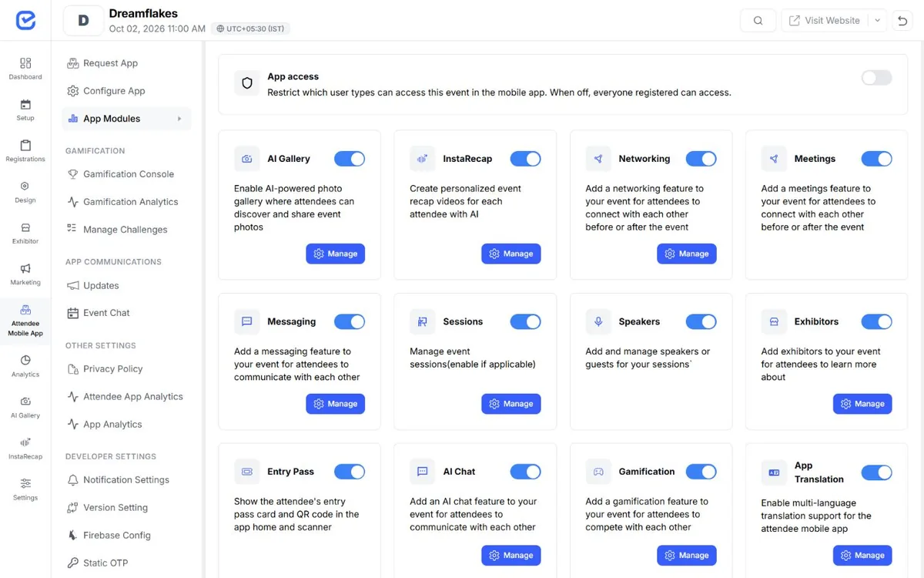924x578 pixels.
Task: Turn off the Sessions toggle
Action: tap(525, 321)
